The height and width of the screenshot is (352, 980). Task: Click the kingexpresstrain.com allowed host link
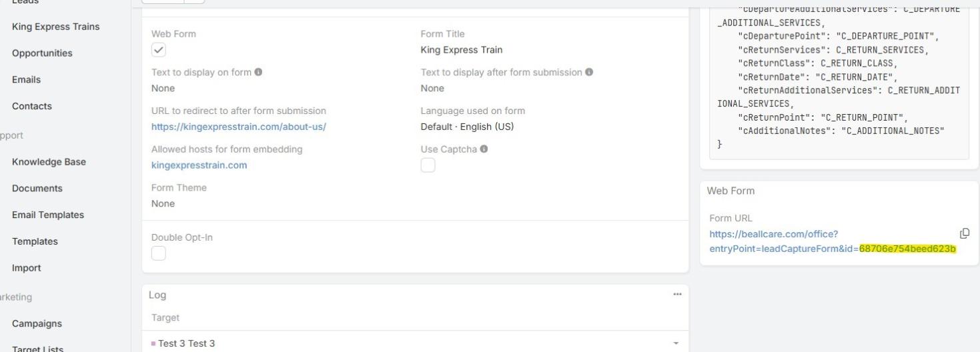[x=199, y=165]
